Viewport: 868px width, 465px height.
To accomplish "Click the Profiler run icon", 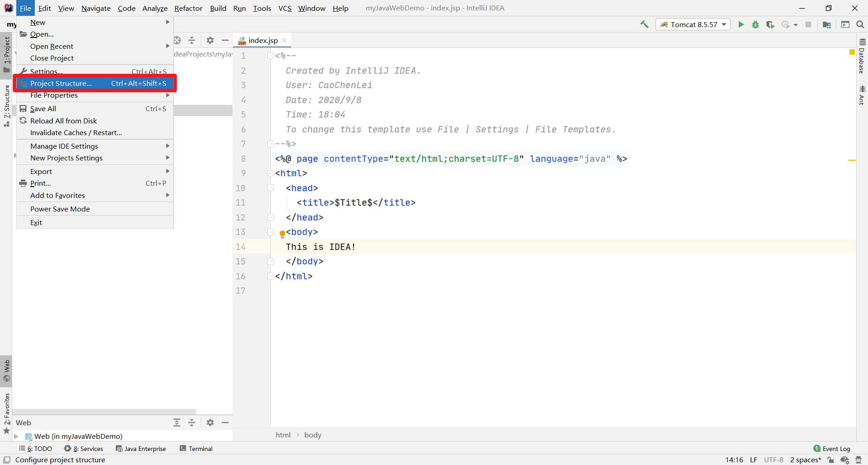I will [x=786, y=24].
